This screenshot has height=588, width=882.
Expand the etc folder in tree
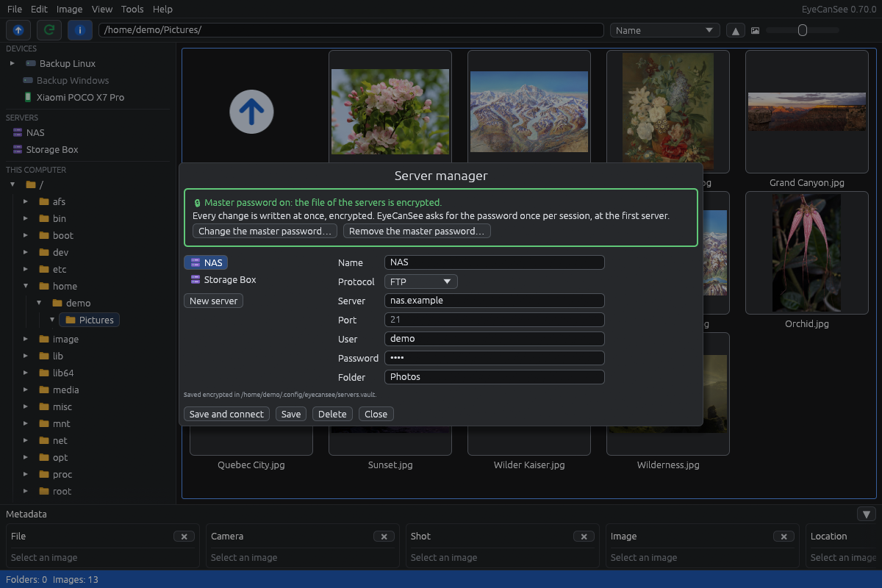click(x=25, y=269)
